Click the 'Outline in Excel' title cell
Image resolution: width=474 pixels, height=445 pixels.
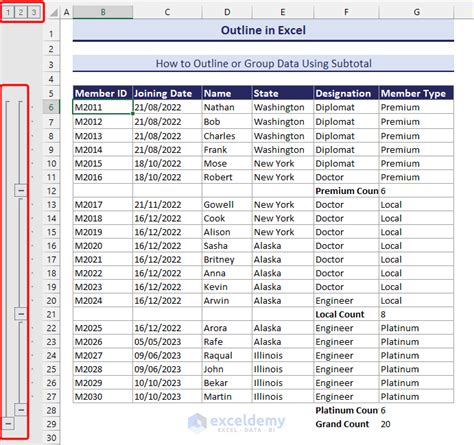click(x=263, y=30)
